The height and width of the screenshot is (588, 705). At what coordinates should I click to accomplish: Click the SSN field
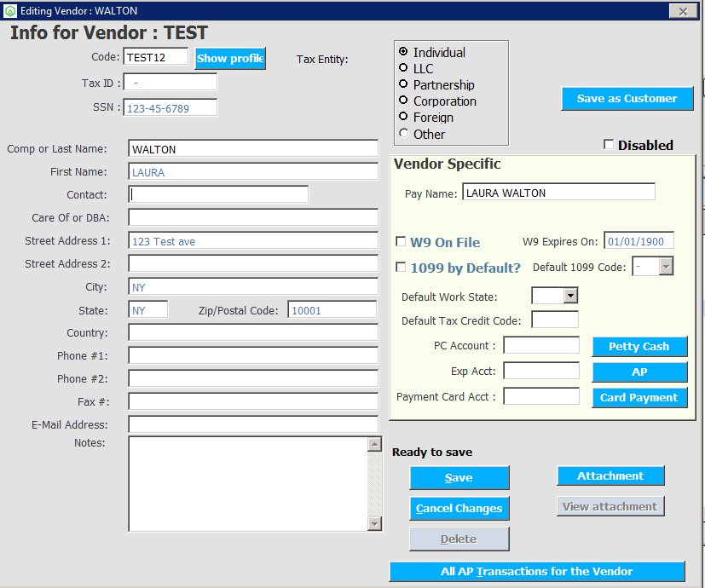[x=170, y=108]
